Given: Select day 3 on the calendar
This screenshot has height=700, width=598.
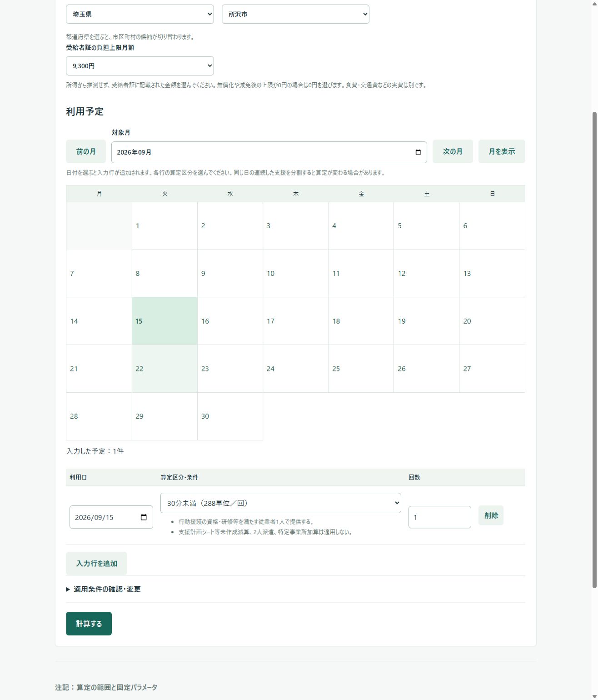Looking at the screenshot, I should 295,226.
